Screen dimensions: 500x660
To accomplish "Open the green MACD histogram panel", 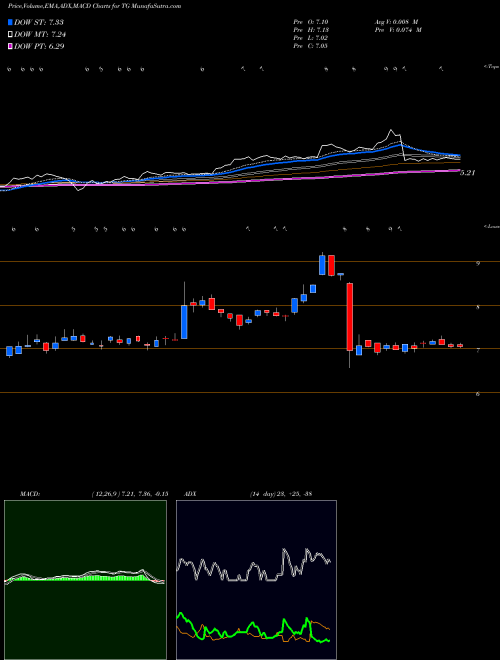I will pyautogui.click(x=85, y=580).
